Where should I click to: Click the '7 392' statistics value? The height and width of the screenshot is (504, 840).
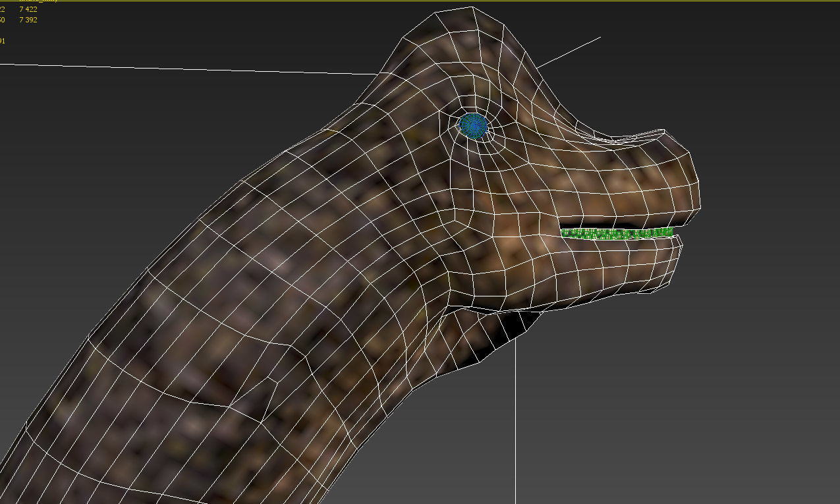pos(28,20)
